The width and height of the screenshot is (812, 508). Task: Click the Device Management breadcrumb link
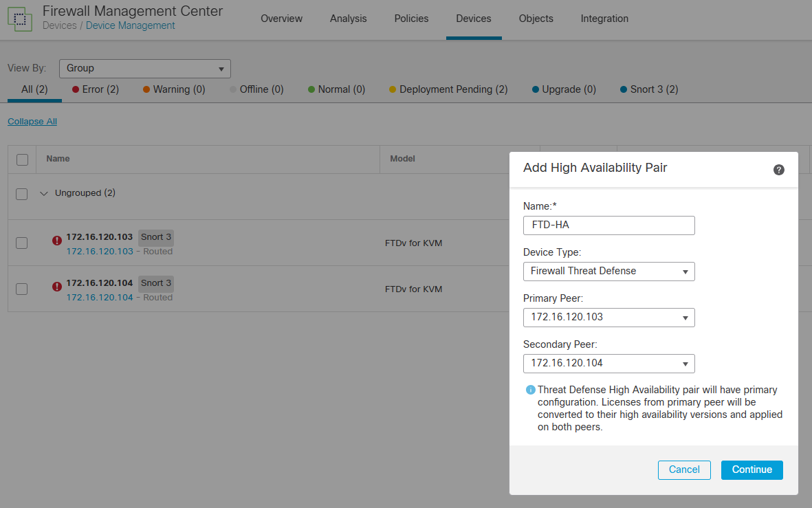pyautogui.click(x=130, y=25)
